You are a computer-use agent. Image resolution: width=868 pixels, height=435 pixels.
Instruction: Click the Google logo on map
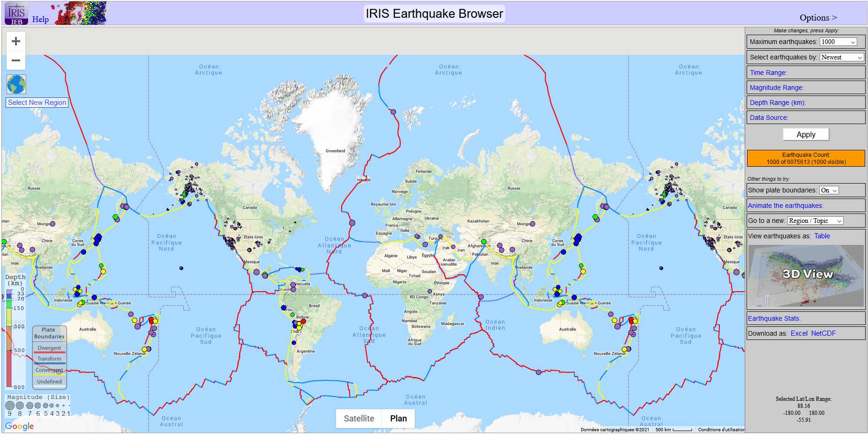(x=19, y=426)
